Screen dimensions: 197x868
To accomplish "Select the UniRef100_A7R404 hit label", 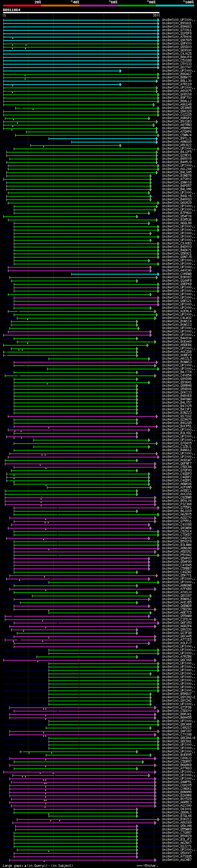I will [x=177, y=37].
